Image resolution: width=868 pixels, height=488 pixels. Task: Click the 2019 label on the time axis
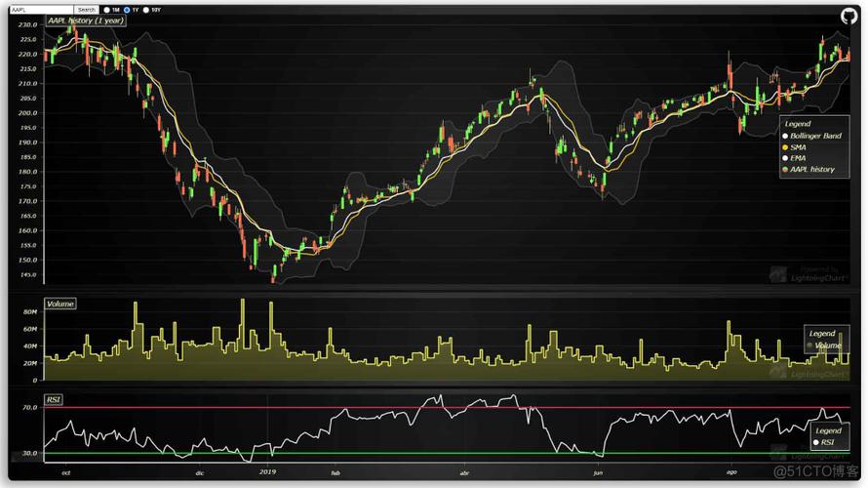(x=267, y=472)
